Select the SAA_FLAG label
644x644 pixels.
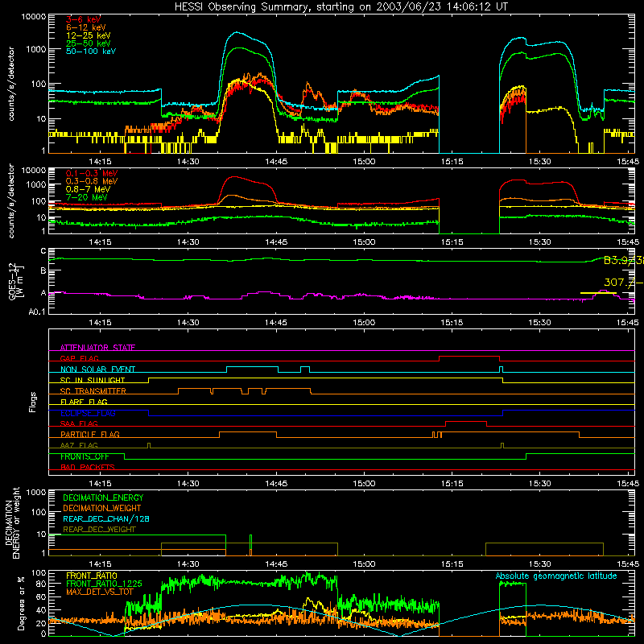tap(79, 423)
